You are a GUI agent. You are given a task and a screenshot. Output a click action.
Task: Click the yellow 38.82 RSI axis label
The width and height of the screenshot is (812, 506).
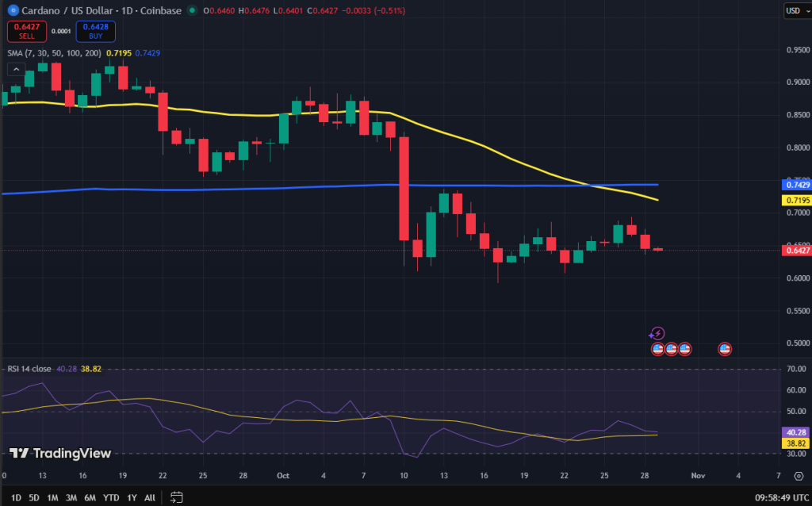click(x=796, y=443)
